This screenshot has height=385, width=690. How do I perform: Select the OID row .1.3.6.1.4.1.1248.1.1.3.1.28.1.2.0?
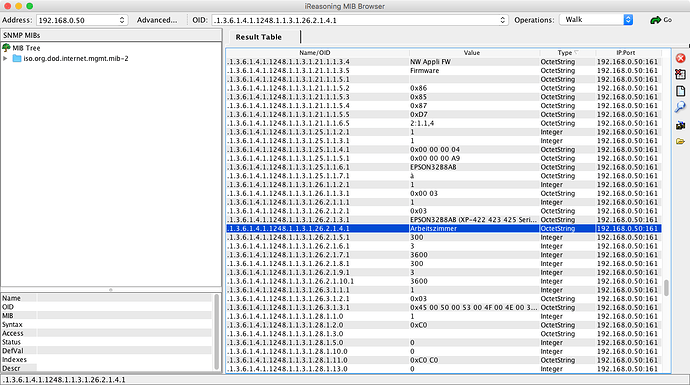point(444,325)
